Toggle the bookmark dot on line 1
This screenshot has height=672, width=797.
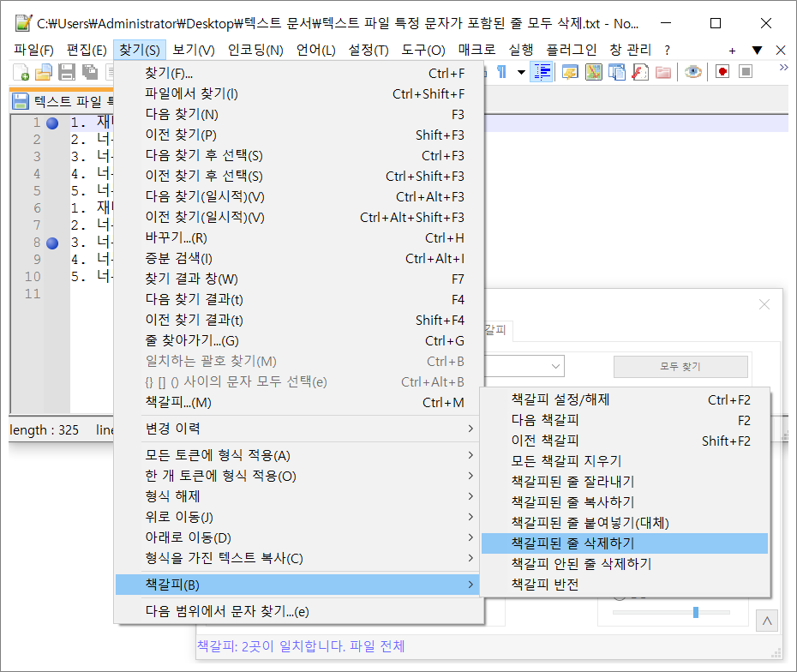coord(52,123)
